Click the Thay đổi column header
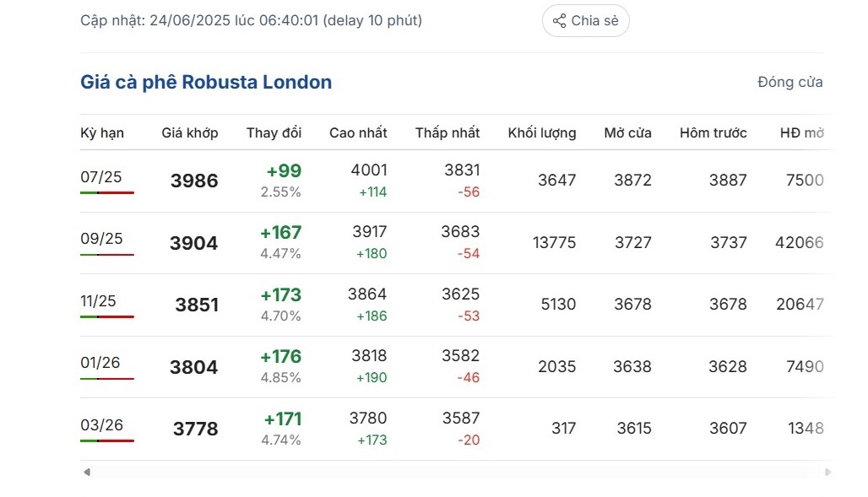This screenshot has width=868, height=497. click(274, 132)
